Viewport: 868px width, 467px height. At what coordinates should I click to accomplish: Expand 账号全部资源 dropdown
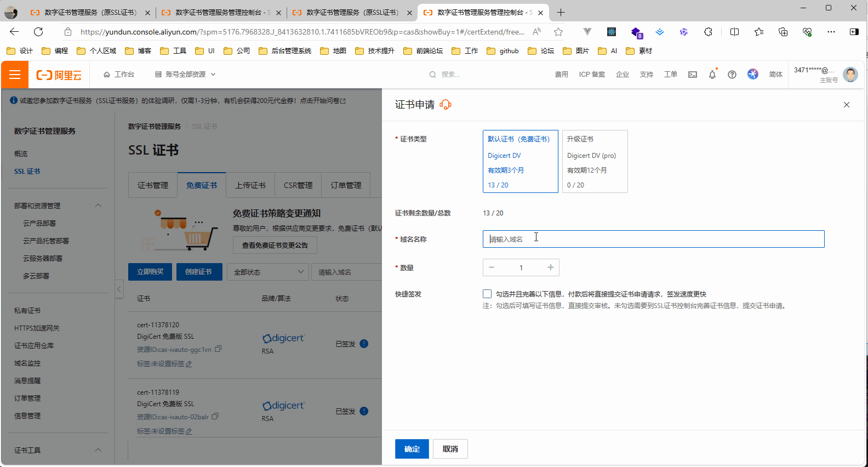click(185, 75)
